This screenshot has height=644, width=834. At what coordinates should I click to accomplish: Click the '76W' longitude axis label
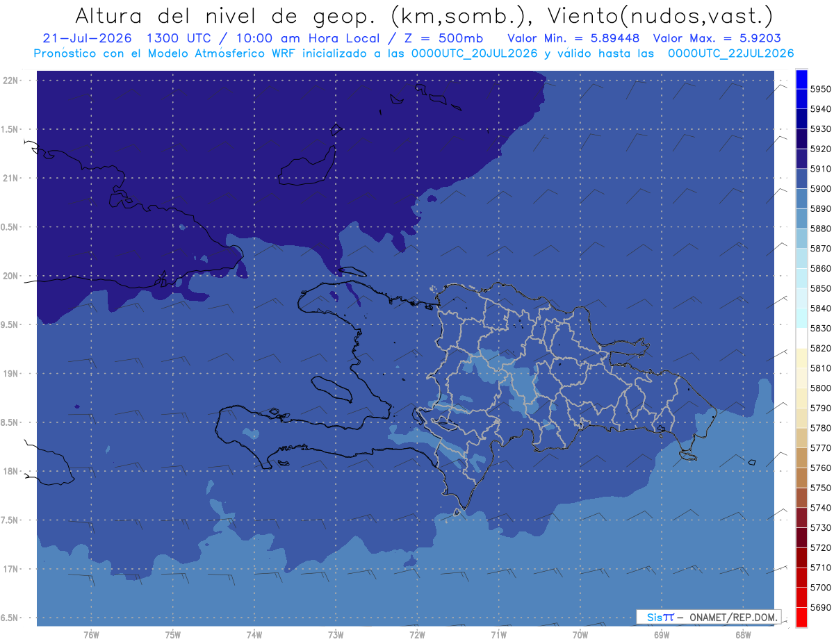click(91, 635)
